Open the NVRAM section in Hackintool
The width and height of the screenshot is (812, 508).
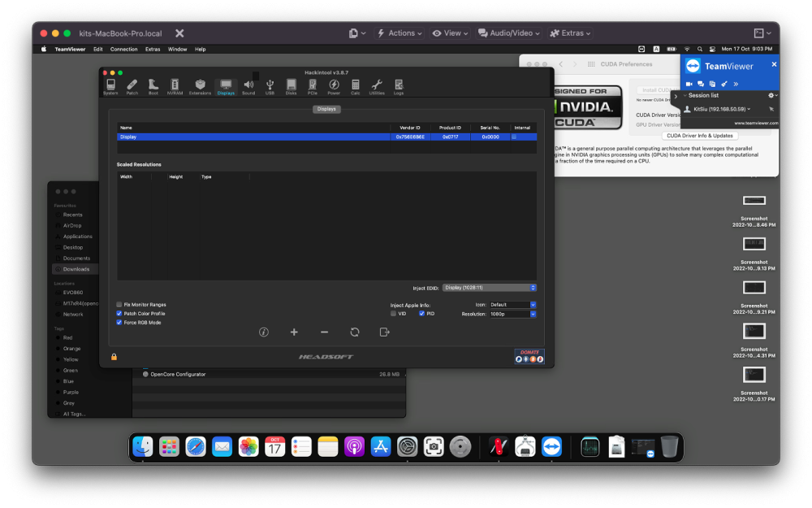click(175, 87)
